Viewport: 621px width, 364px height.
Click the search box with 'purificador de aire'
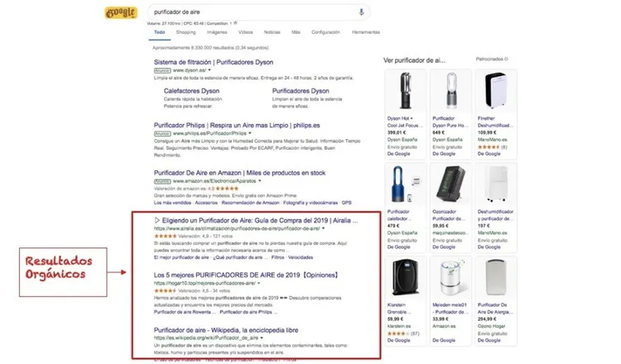click(259, 12)
